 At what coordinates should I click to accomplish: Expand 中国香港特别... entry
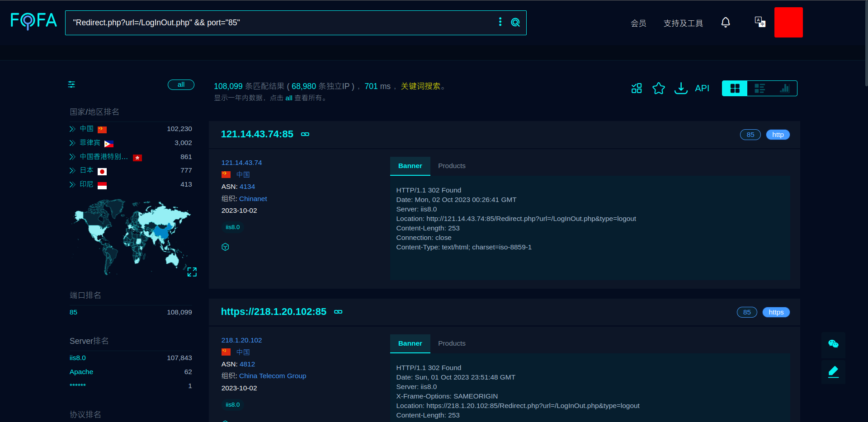[72, 157]
